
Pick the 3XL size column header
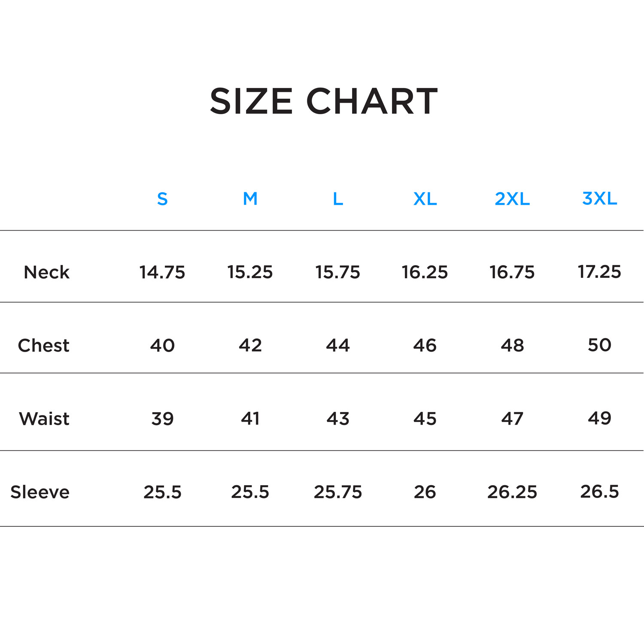pyautogui.click(x=599, y=198)
